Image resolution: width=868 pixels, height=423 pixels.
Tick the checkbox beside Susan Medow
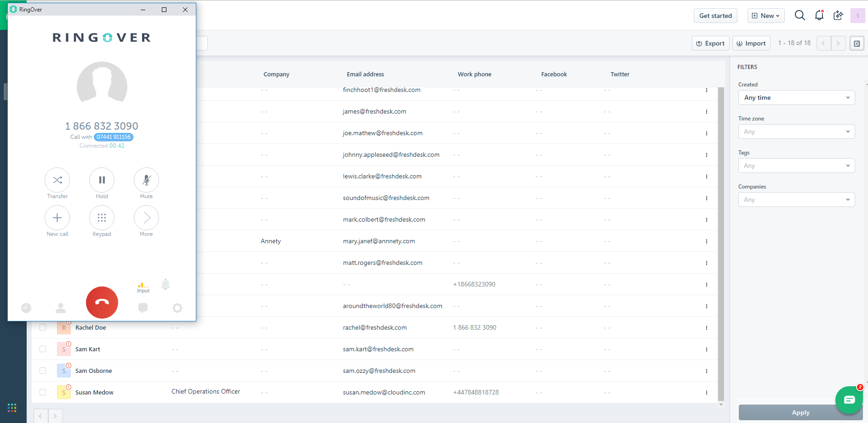click(x=43, y=392)
